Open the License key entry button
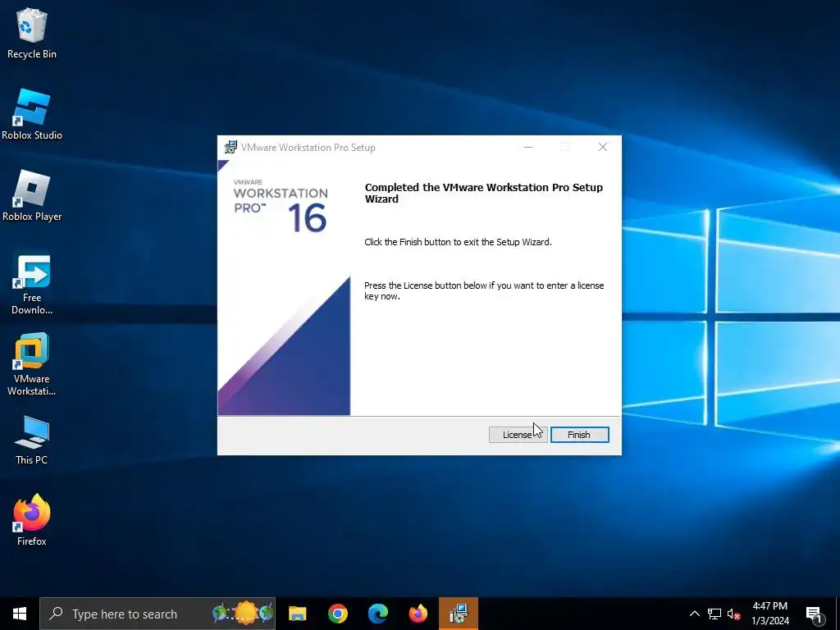The height and width of the screenshot is (630, 840). click(x=518, y=435)
